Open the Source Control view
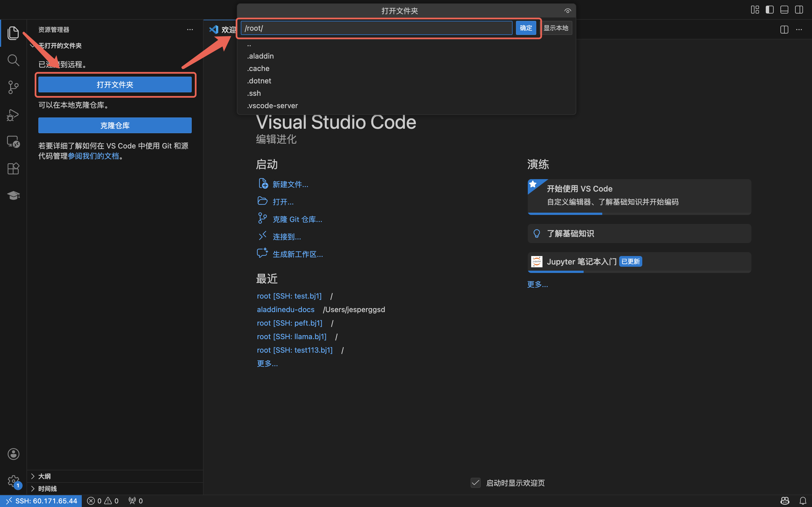The height and width of the screenshot is (507, 812). coord(13,87)
